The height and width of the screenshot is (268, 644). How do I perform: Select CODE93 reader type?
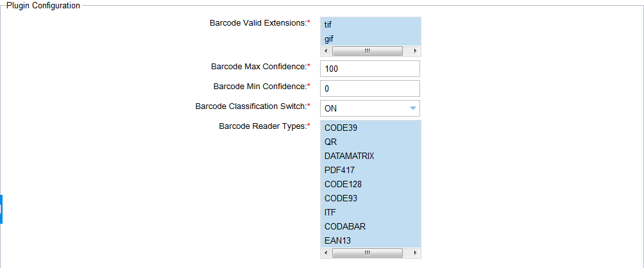(x=371, y=198)
